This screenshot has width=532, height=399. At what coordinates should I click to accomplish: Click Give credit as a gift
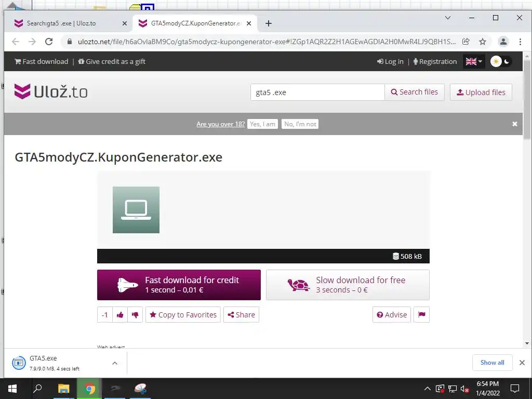(x=112, y=61)
